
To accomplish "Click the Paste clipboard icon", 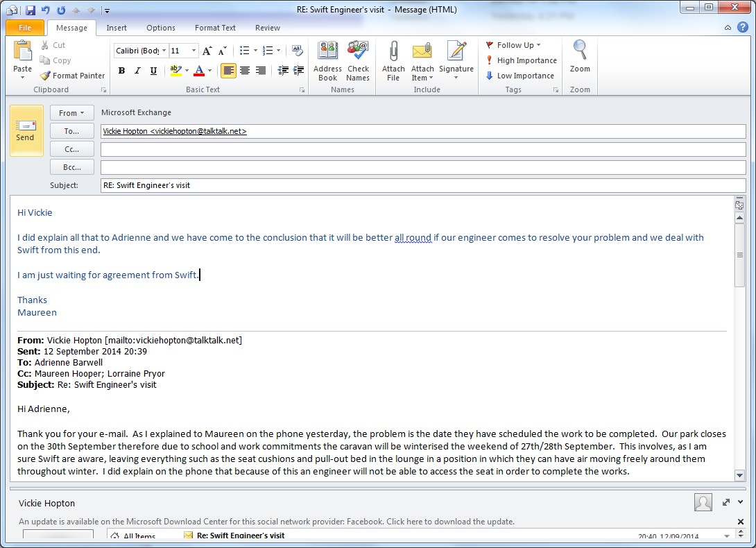I will (23, 52).
